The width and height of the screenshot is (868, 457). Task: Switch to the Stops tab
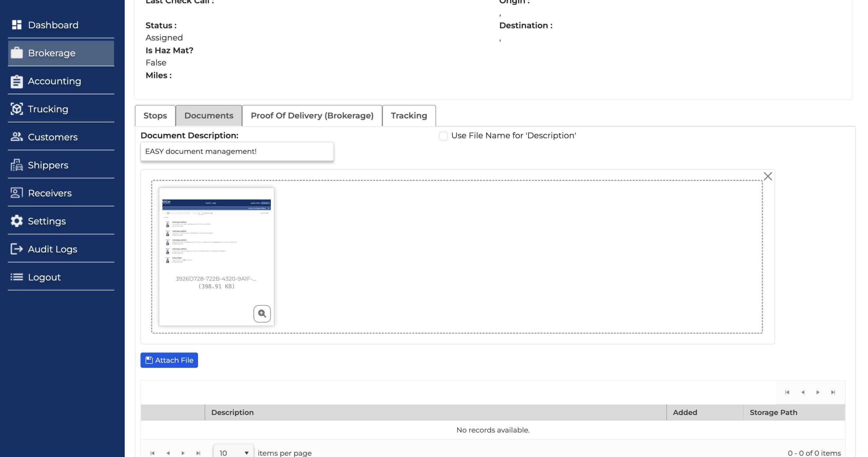(x=155, y=116)
